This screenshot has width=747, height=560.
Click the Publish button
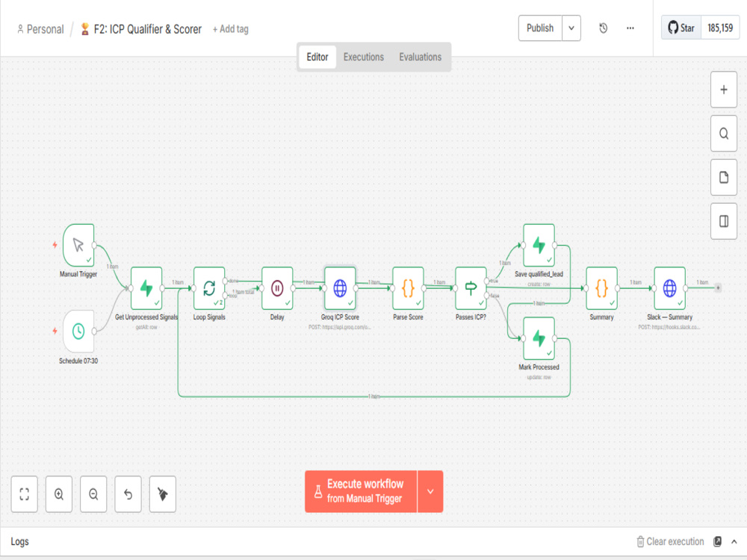pos(540,28)
